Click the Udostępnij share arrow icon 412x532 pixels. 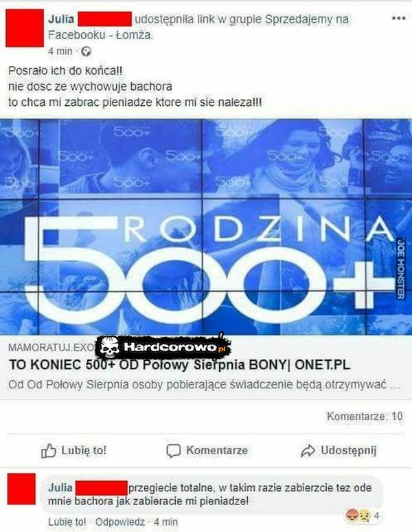[x=308, y=451]
